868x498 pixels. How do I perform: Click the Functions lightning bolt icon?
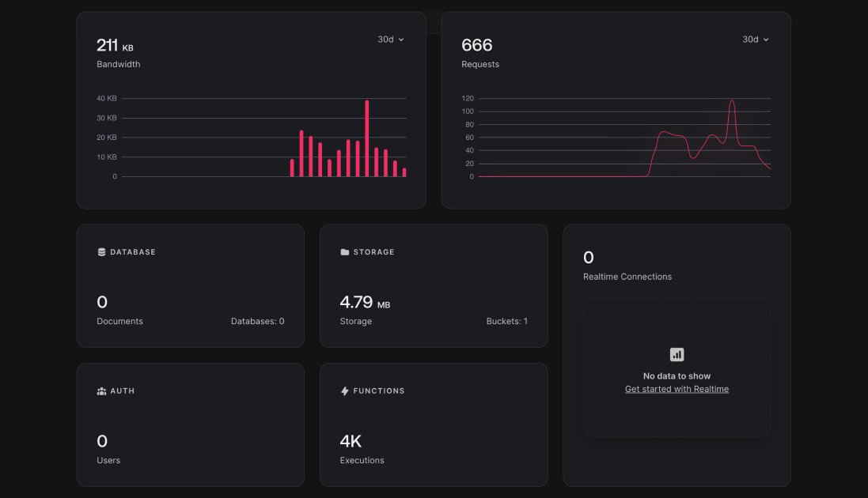tap(345, 391)
